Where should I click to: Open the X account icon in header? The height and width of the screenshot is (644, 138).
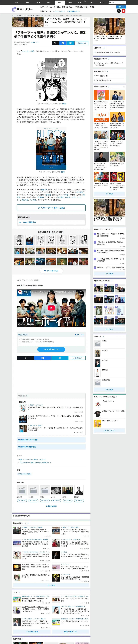(119, 11)
